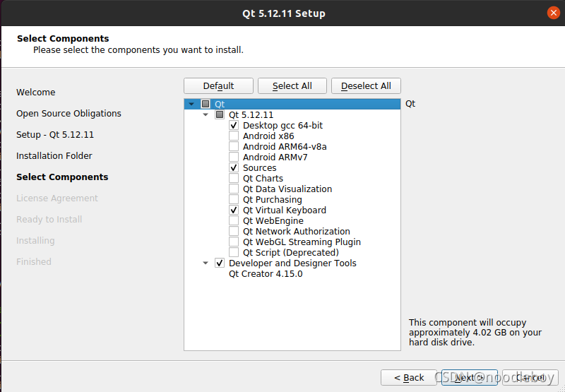This screenshot has width=565, height=392.
Task: Click the disk space estimate text
Action: [x=475, y=332]
